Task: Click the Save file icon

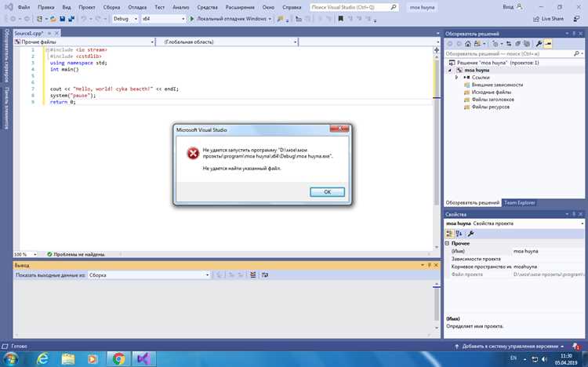Action: 62,19
